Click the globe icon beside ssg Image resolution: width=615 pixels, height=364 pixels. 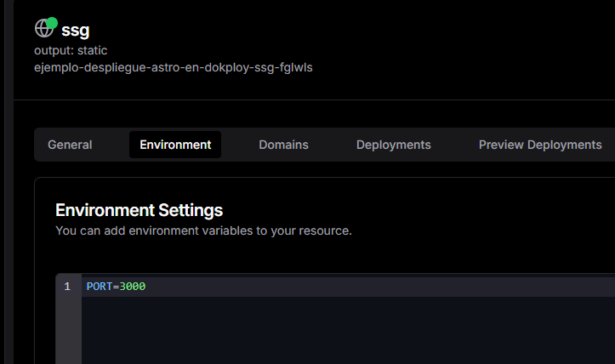click(43, 29)
